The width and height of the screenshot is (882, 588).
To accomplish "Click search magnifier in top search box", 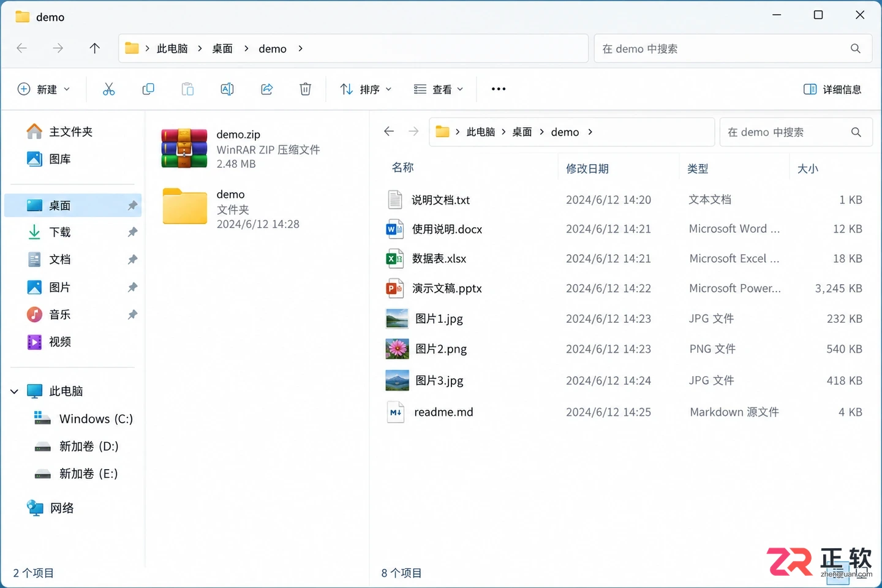I will click(x=856, y=48).
